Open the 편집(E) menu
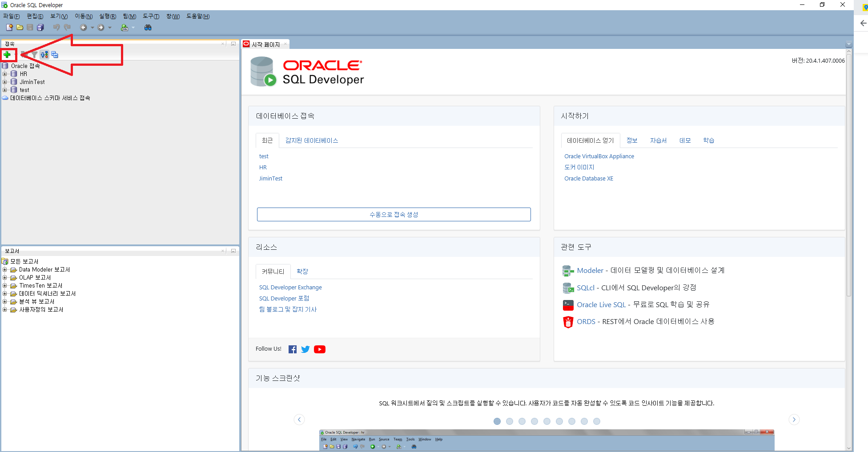Screen dimensions: 868x452 (x=35, y=16)
